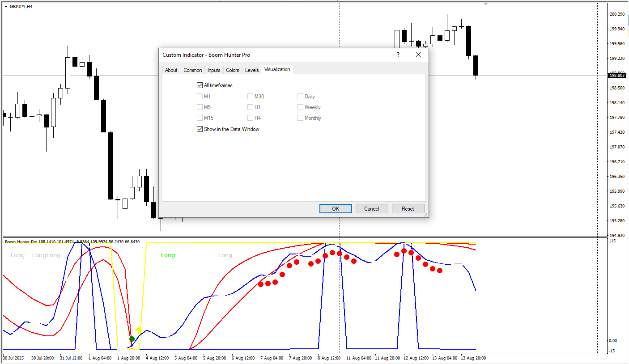629x364 pixels.
Task: Click the chart shift triangle marker
Action: click(485, 4)
